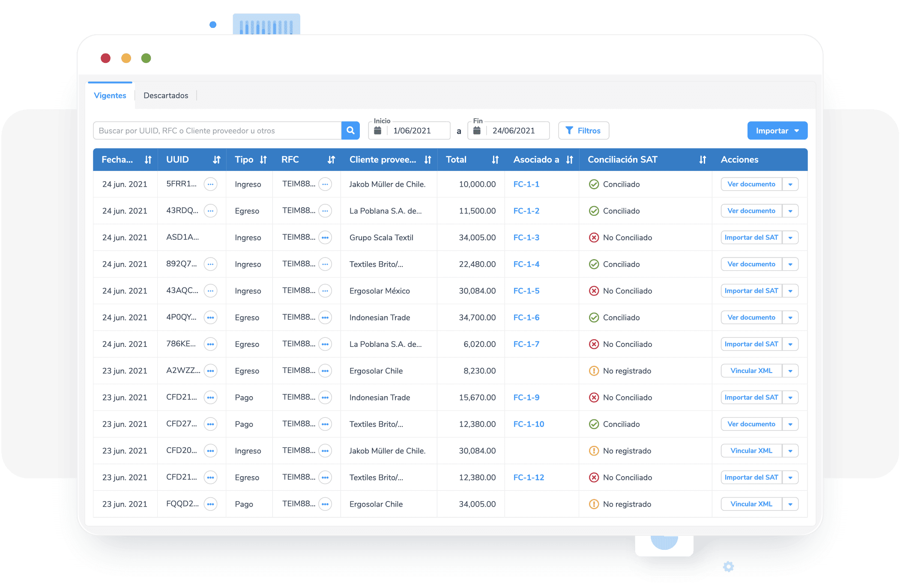Expand UUID ellipsis for 5FRR1 row
900x588 pixels.
tap(210, 184)
